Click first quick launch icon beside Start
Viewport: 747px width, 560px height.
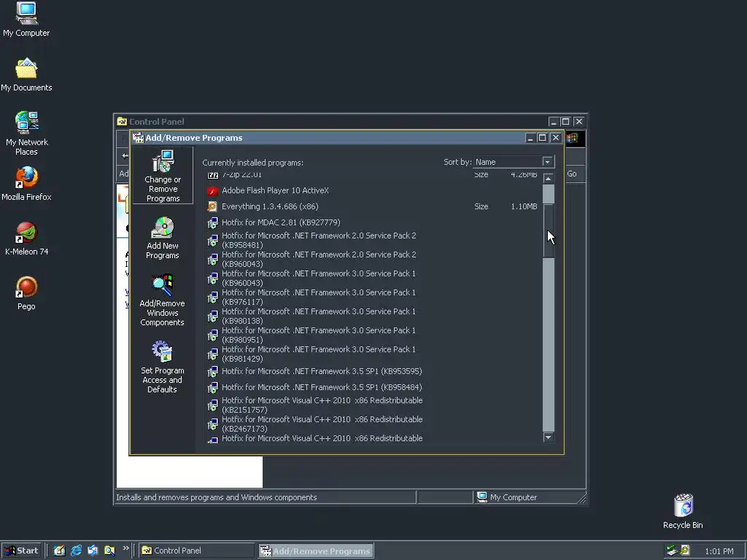point(59,551)
